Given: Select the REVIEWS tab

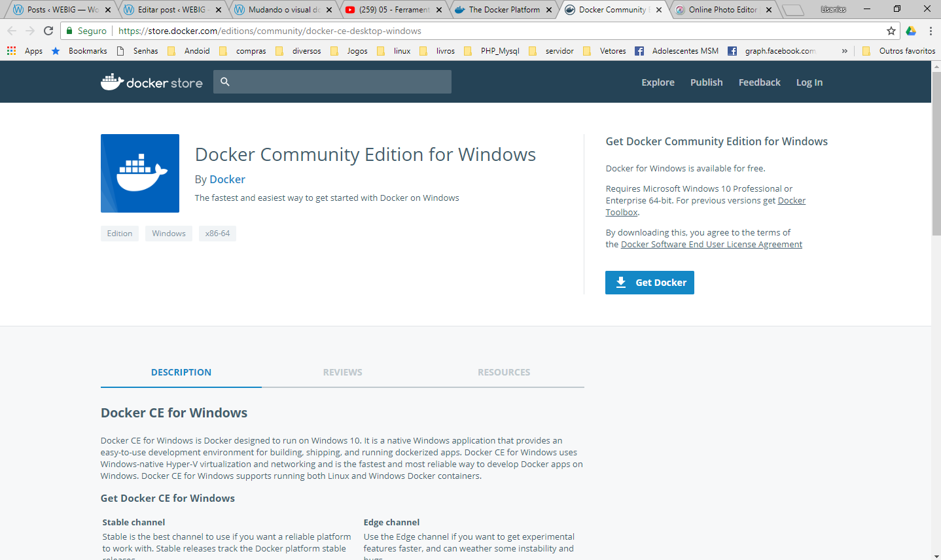Looking at the screenshot, I should [342, 372].
